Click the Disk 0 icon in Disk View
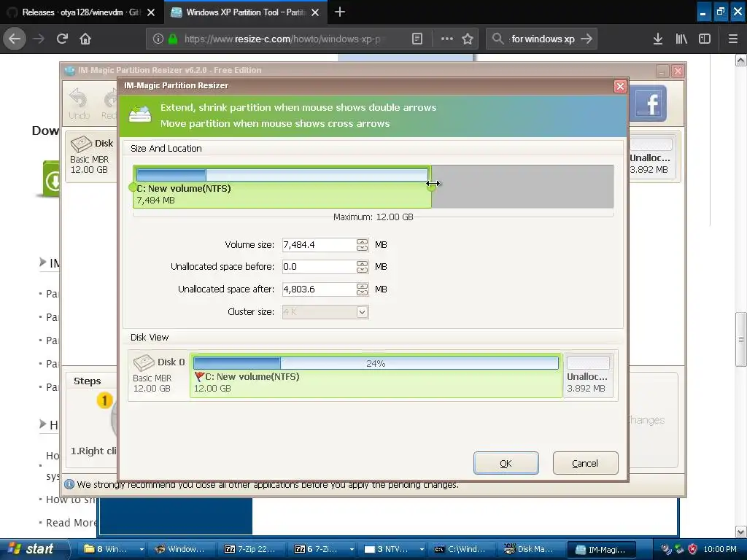 [x=144, y=362]
